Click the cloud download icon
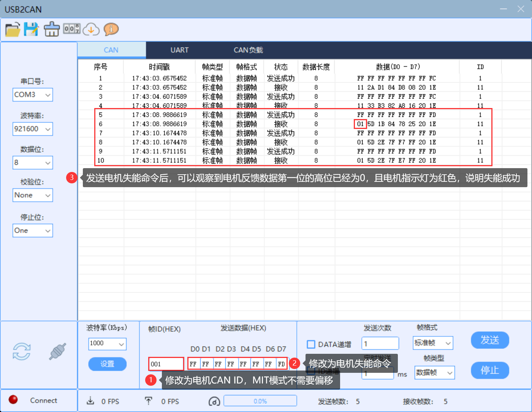The image size is (532, 412). pos(91,29)
